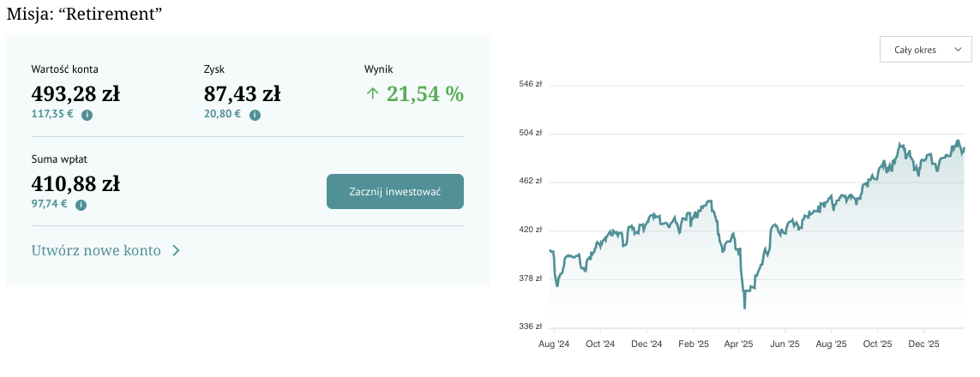Click info icon next to 117,35 €
The width and height of the screenshot is (980, 377).
(87, 115)
